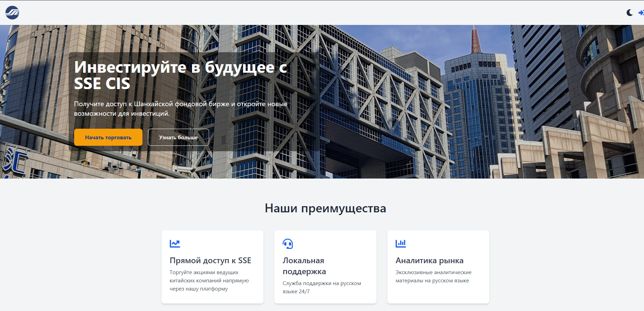644x311 pixels.
Task: Click the blue sign-in arrow icon
Action: pyautogui.click(x=641, y=13)
